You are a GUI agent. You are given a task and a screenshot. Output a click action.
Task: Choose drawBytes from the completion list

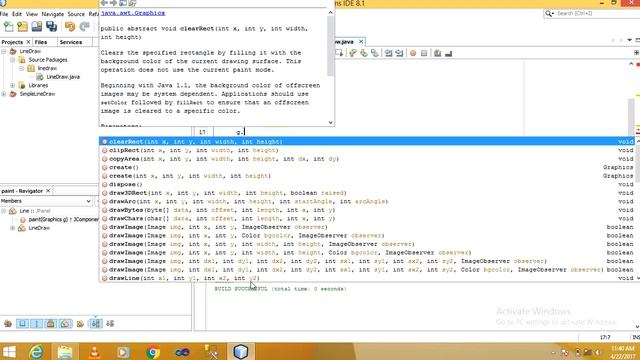[367, 210]
